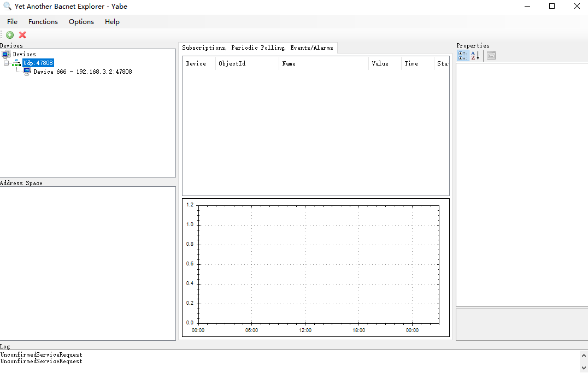588x373 pixels.
Task: Click the Address Space panel label
Action: (21, 183)
